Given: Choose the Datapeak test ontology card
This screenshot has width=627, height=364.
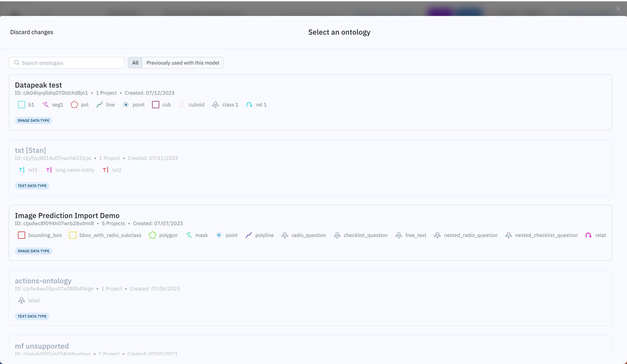Looking at the screenshot, I should pyautogui.click(x=38, y=85).
